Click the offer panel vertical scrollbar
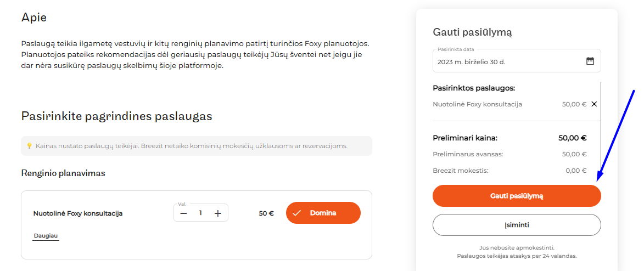The height and width of the screenshot is (271, 644). [601, 123]
